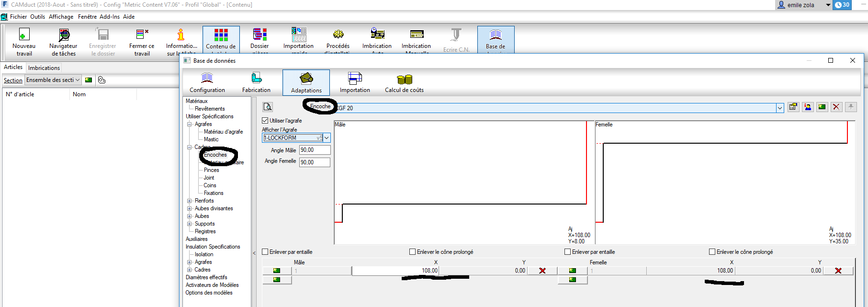This screenshot has height=307, width=868.
Task: Open Calcul de coûts section
Action: [x=404, y=80]
